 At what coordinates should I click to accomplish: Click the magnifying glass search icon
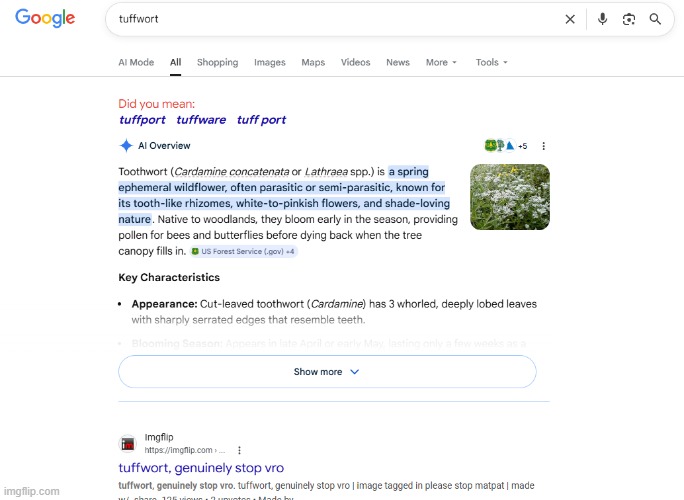(656, 19)
